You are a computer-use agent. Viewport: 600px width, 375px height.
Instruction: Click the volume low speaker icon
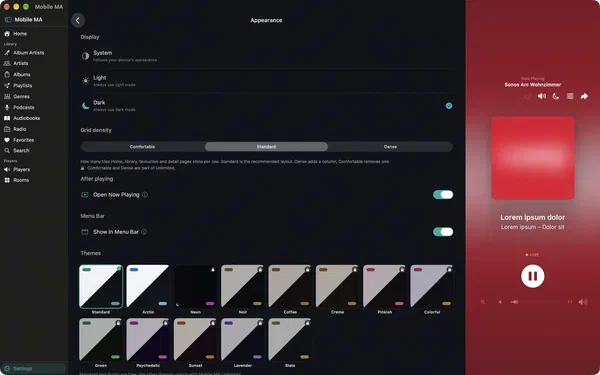click(500, 302)
